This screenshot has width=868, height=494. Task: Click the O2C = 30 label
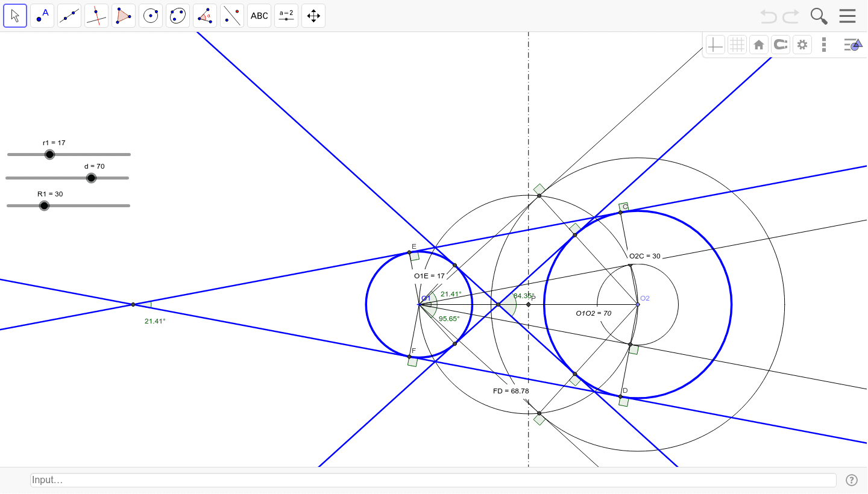645,256
